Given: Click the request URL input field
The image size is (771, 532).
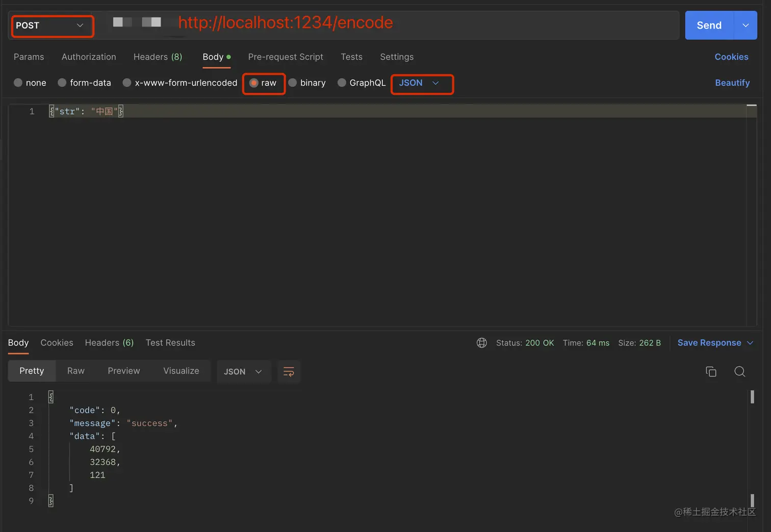Looking at the screenshot, I should [x=388, y=25].
